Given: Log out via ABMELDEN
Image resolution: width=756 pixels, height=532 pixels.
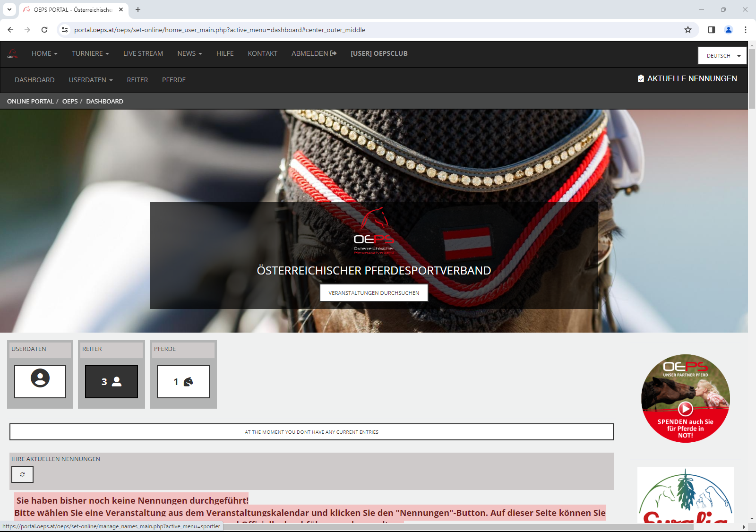Looking at the screenshot, I should tap(314, 54).
